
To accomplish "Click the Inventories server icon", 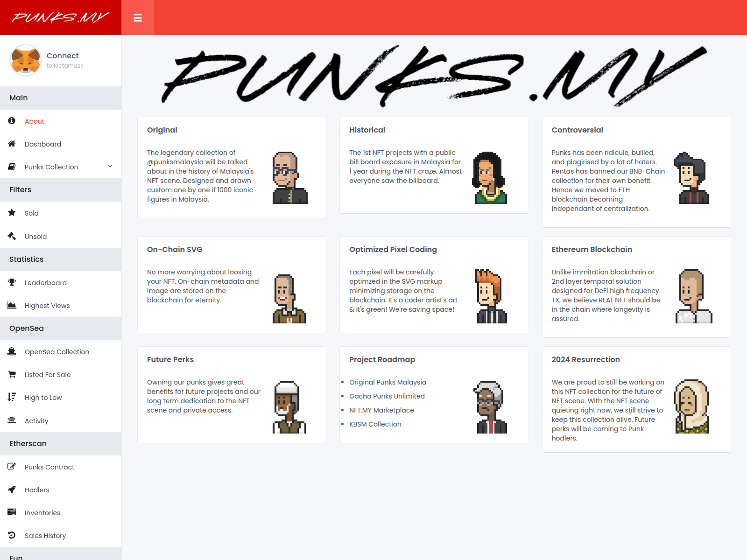I will (12, 512).
